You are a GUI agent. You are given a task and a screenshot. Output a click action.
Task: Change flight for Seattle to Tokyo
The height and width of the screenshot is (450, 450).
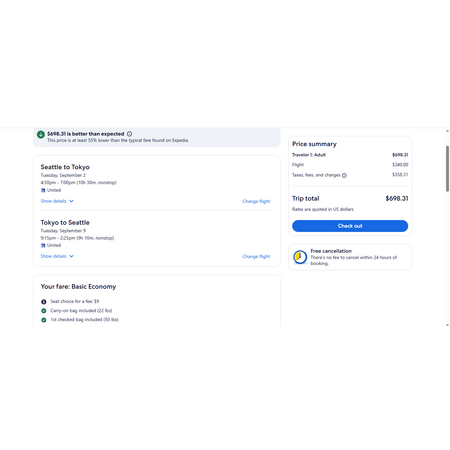coord(256,201)
